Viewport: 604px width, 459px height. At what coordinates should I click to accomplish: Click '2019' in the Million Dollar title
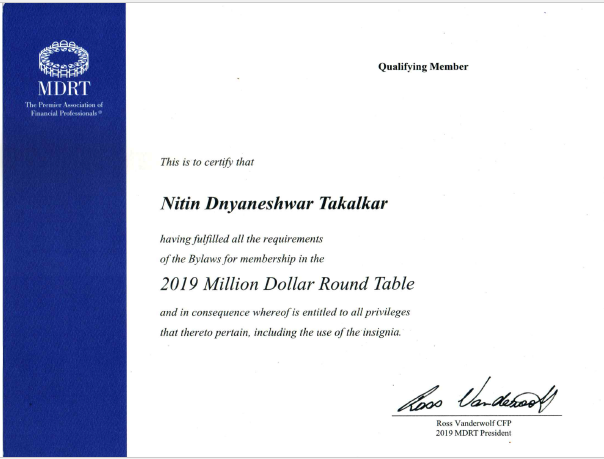[180, 285]
